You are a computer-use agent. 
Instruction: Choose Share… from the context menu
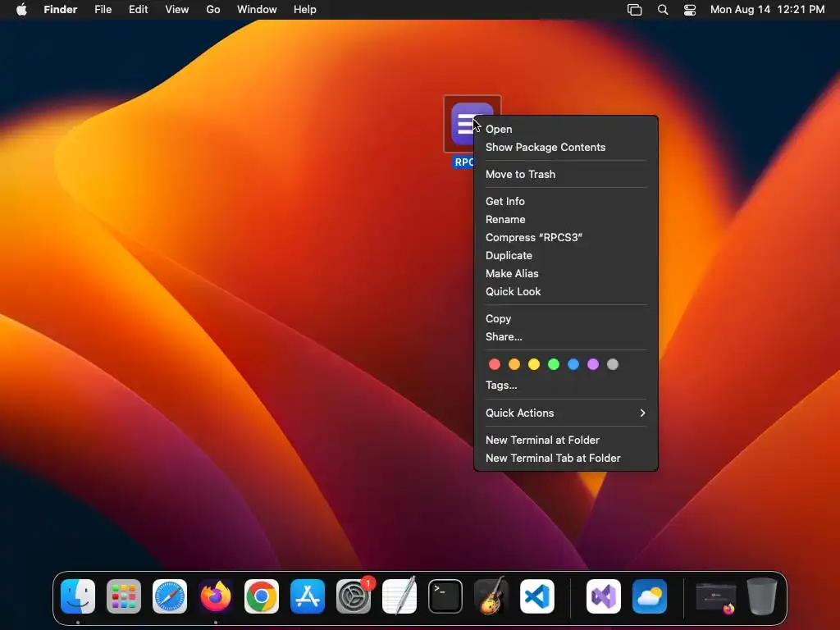[566, 337]
